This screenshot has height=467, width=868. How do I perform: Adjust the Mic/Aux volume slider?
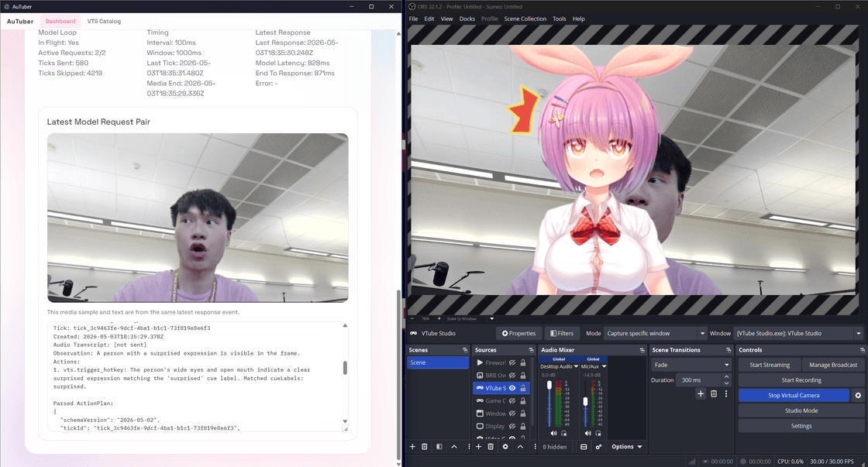tap(585, 401)
